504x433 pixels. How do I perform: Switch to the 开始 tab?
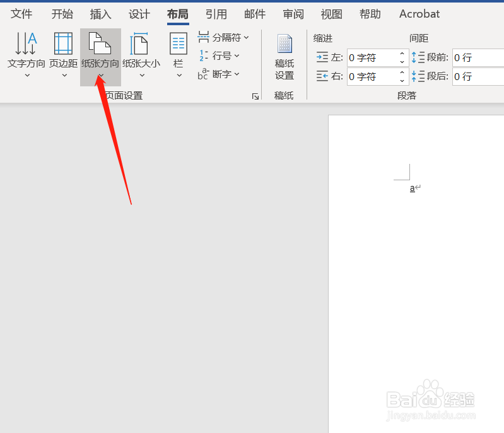[62, 14]
